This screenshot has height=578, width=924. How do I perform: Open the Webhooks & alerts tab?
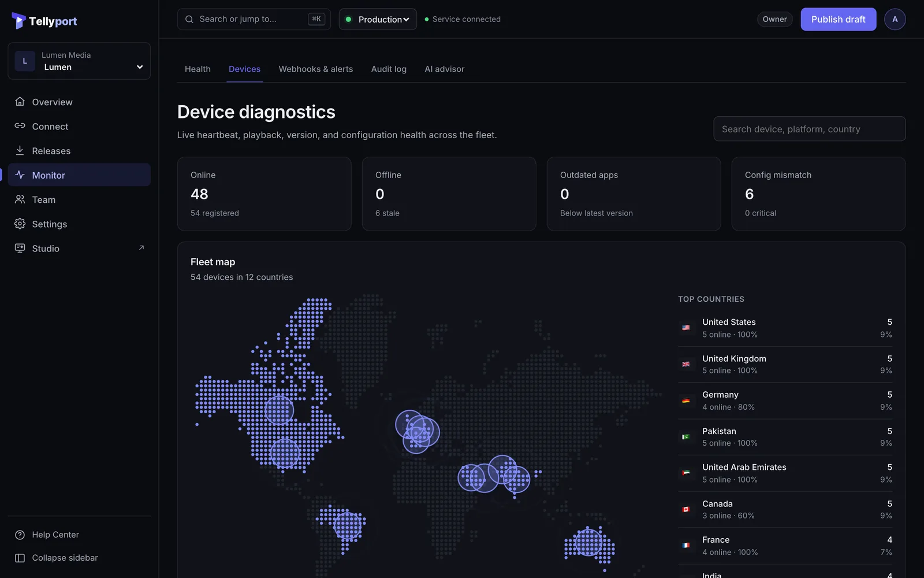316,69
